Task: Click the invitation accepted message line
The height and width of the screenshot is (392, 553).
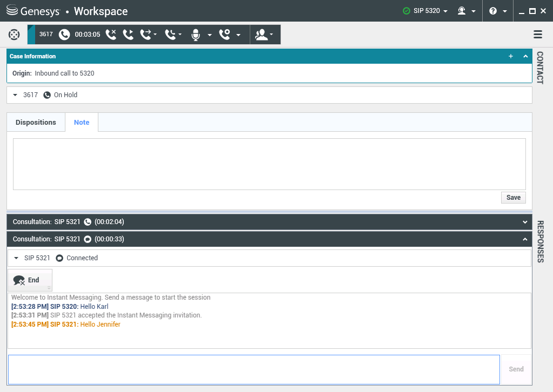Action: pos(106,315)
